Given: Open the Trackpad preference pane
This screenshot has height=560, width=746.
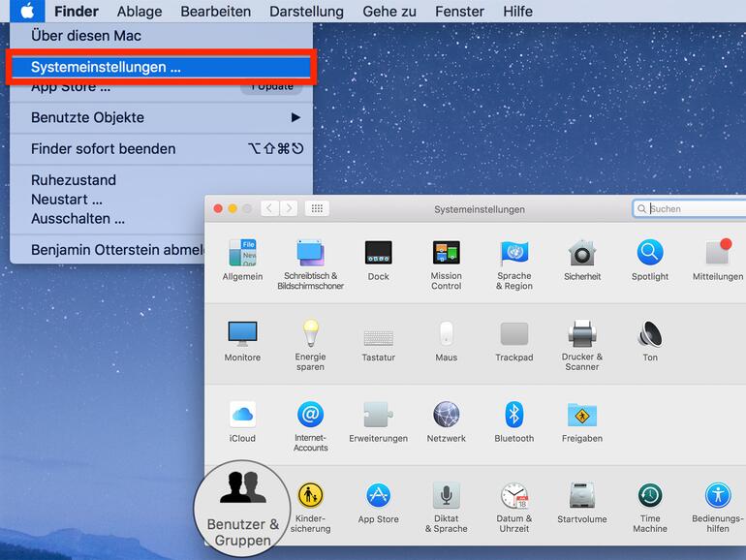Looking at the screenshot, I should click(513, 341).
